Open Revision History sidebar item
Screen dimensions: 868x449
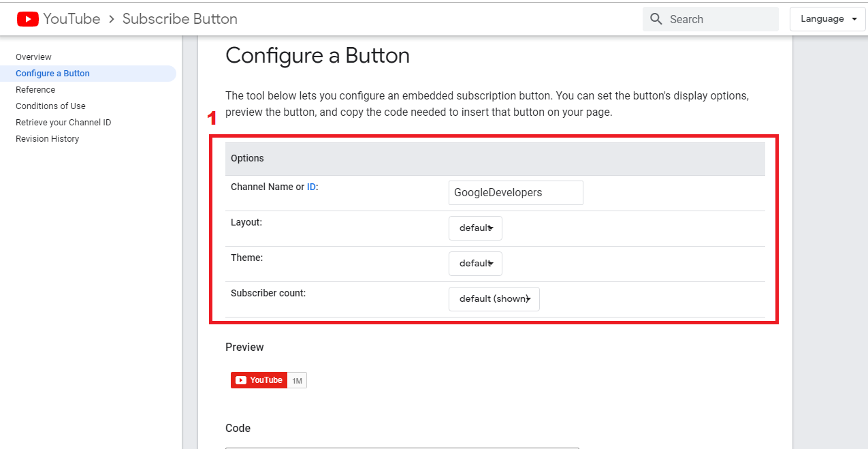47,139
